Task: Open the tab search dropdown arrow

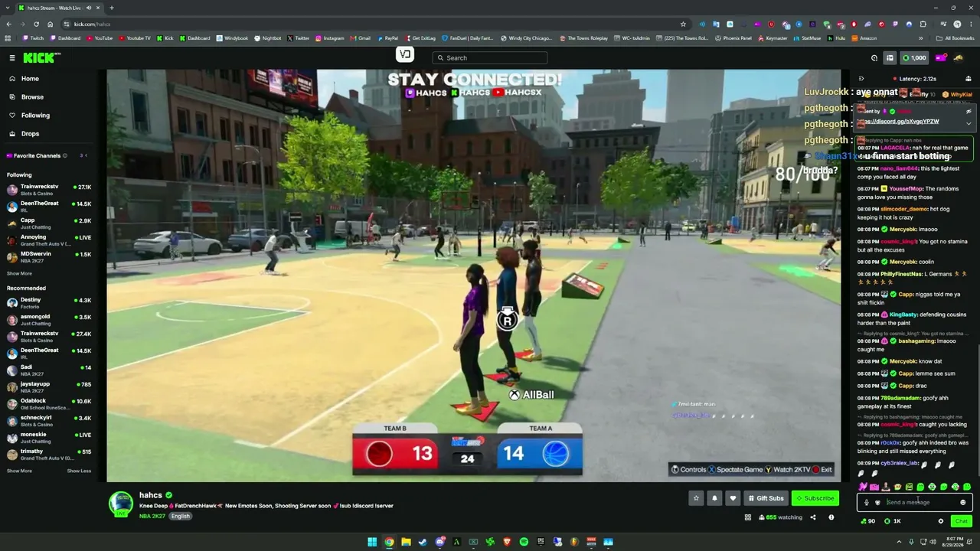Action: (x=8, y=8)
